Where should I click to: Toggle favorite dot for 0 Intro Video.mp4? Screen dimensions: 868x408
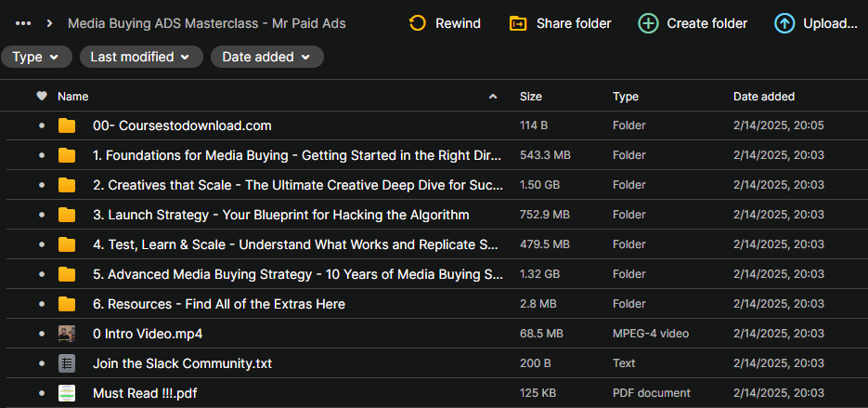point(42,334)
